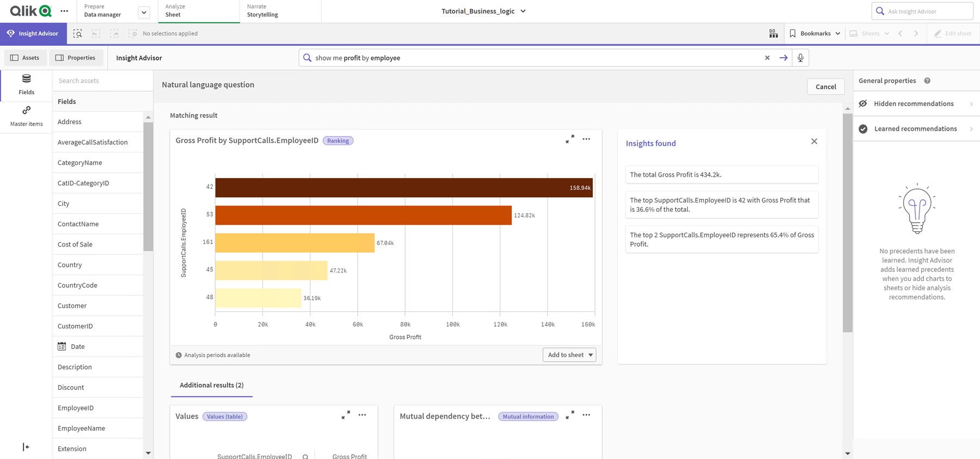Image resolution: width=980 pixels, height=459 pixels.
Task: Clear the Insight Advisor search text
Action: coord(767,58)
